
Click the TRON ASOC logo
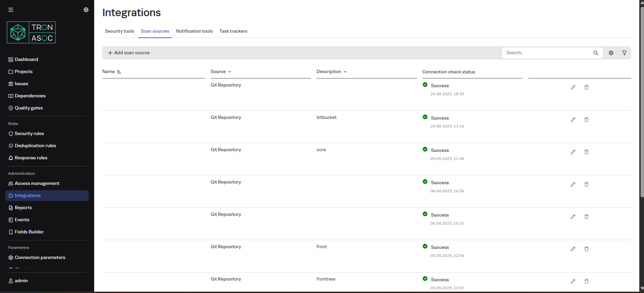[x=31, y=33]
